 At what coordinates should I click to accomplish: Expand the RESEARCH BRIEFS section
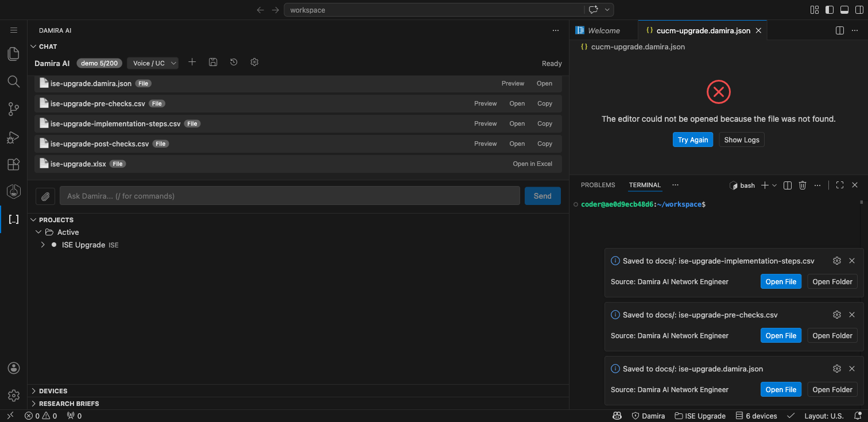[x=33, y=404]
